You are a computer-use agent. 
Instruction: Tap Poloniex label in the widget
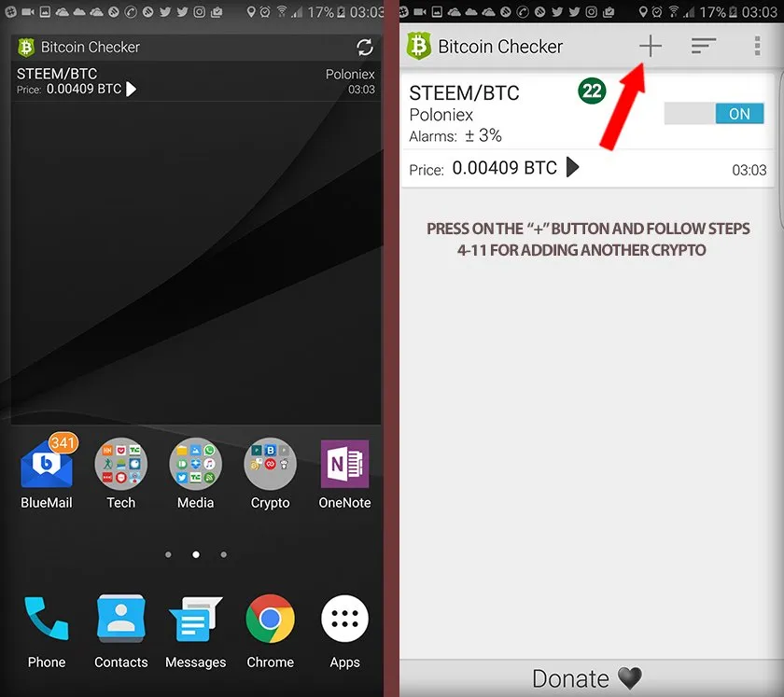click(350, 74)
